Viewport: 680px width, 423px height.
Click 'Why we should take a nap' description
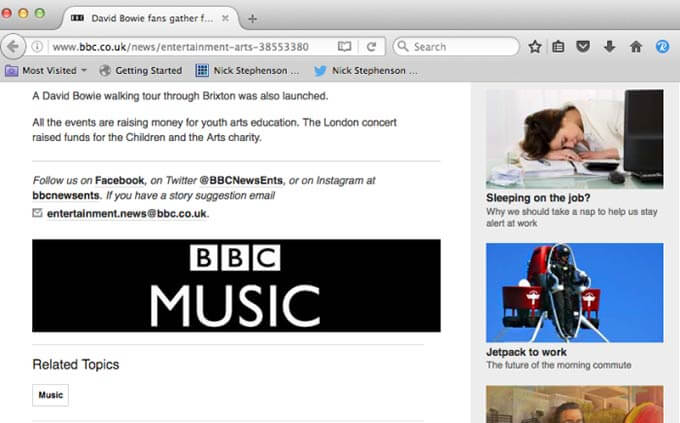(x=572, y=217)
